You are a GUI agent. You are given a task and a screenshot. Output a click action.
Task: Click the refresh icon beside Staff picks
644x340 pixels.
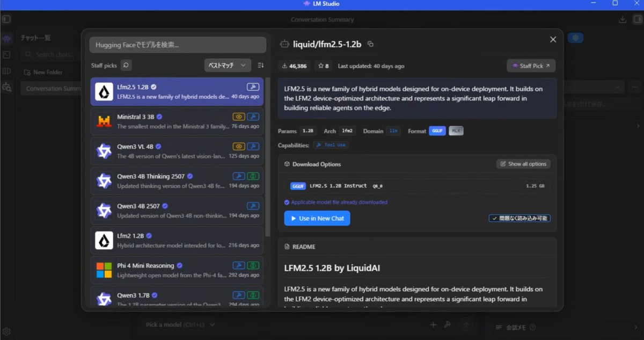pos(126,65)
